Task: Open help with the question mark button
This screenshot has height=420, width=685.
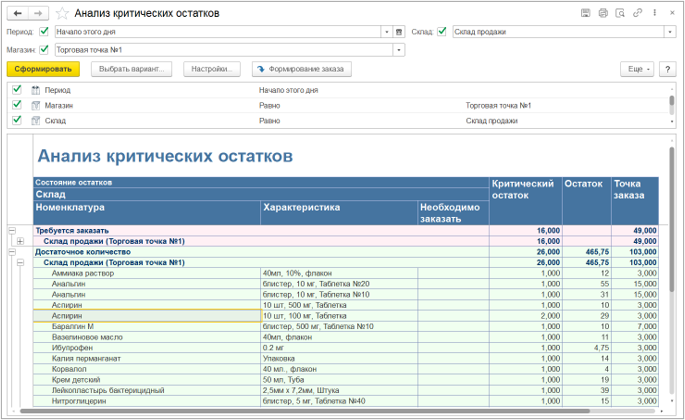Action: coord(668,69)
